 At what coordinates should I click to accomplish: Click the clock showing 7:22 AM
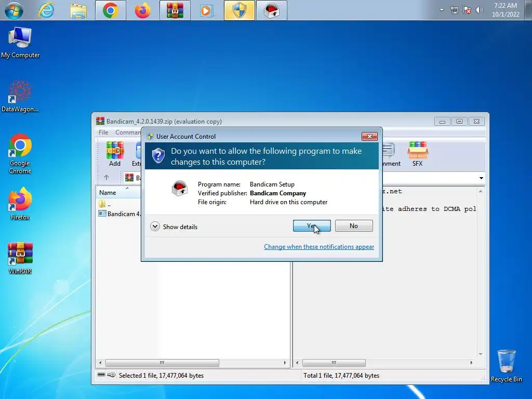click(x=506, y=10)
